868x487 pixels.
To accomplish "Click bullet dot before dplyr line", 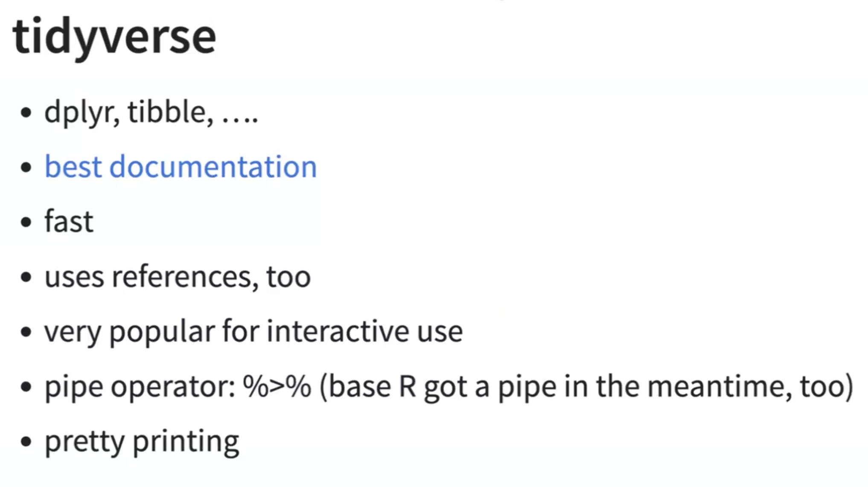I will 26,113.
